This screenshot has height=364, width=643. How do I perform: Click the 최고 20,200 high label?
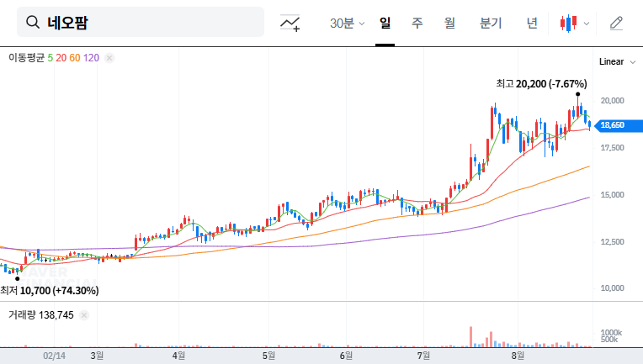pos(541,84)
